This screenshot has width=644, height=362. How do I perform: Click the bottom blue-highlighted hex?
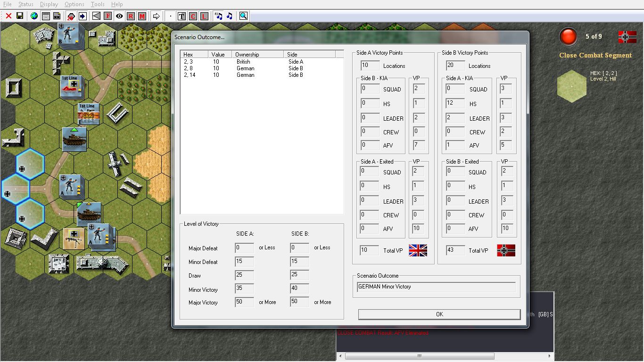tap(31, 214)
